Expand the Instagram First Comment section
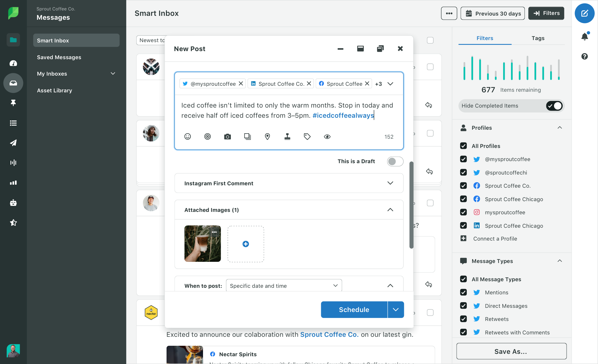The height and width of the screenshot is (364, 598). pos(390,183)
